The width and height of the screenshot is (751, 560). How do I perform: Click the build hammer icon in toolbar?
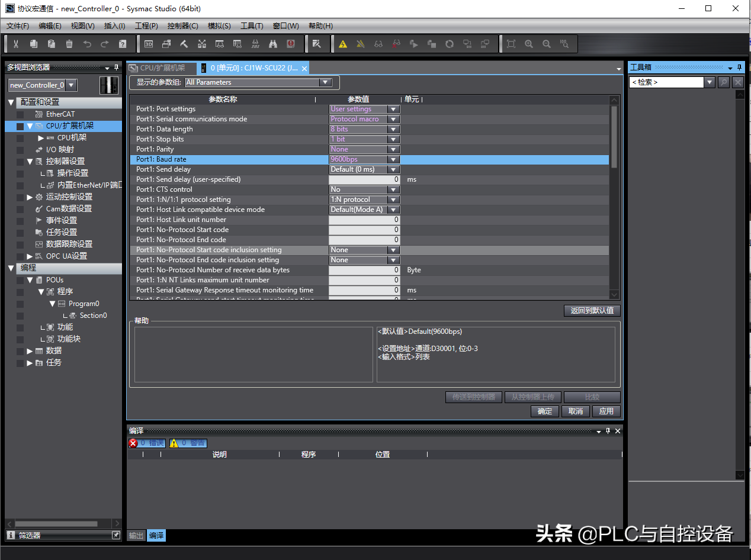pos(184,44)
